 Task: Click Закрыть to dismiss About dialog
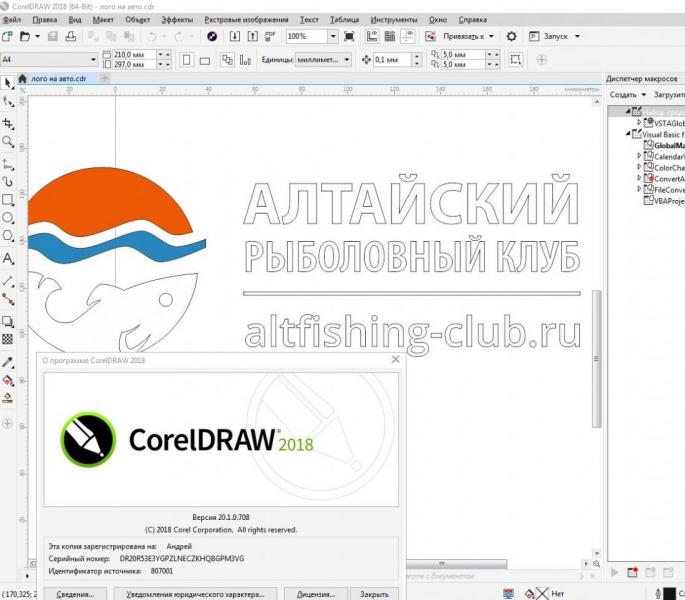(374, 594)
